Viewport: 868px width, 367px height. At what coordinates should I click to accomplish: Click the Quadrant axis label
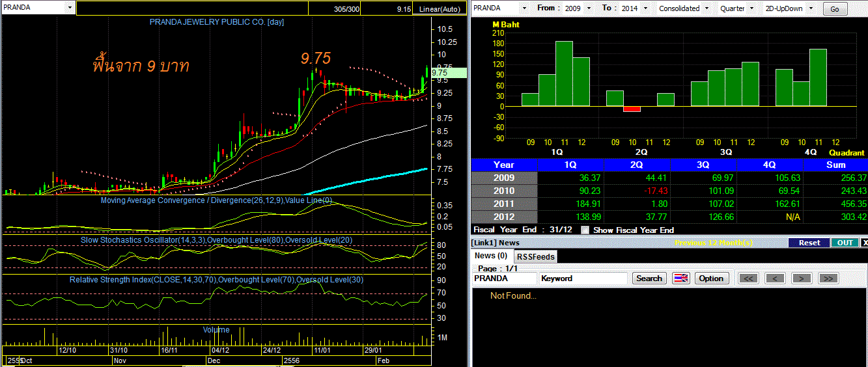pos(847,152)
